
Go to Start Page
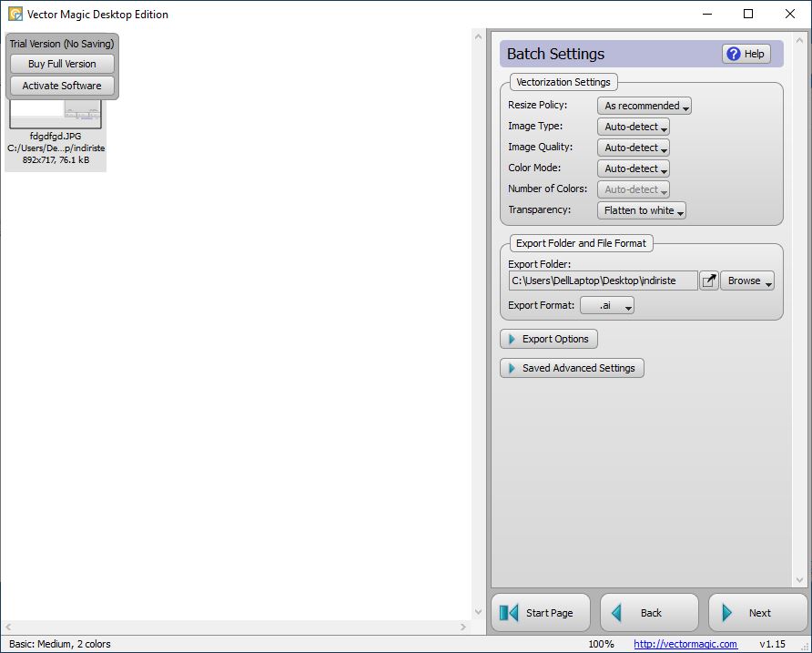541,613
